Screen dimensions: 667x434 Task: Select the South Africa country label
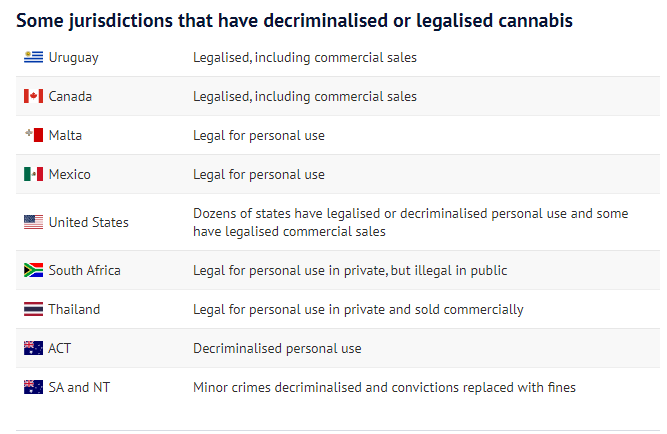point(84,270)
